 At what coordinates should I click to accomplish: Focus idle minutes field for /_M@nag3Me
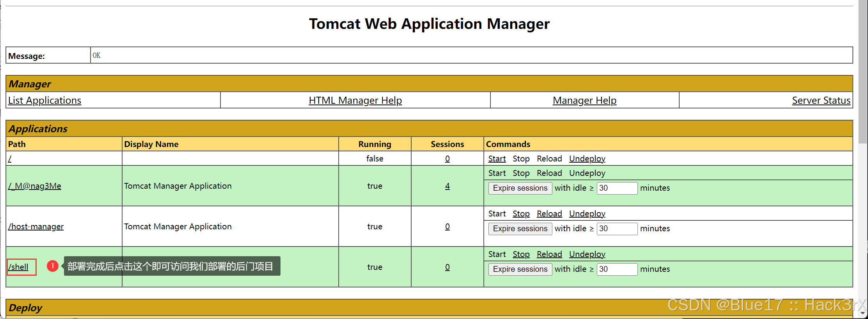(x=617, y=188)
